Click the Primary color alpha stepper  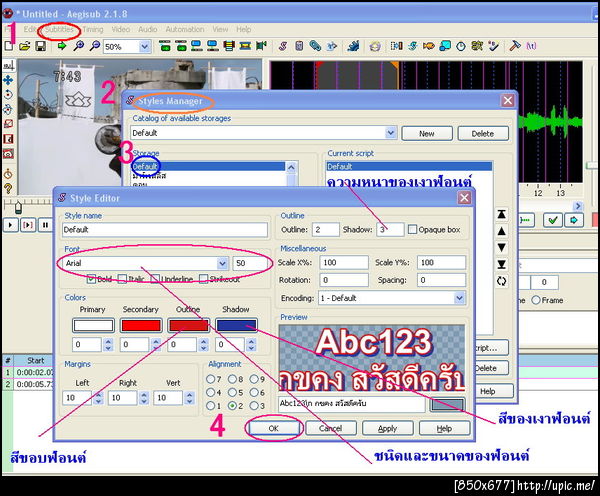pos(108,345)
